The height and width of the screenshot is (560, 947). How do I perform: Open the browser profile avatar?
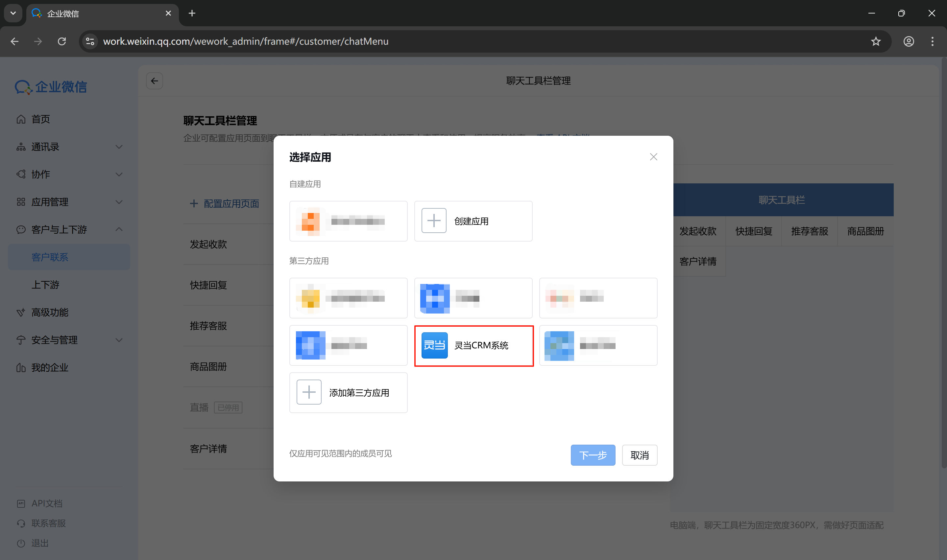tap(909, 41)
